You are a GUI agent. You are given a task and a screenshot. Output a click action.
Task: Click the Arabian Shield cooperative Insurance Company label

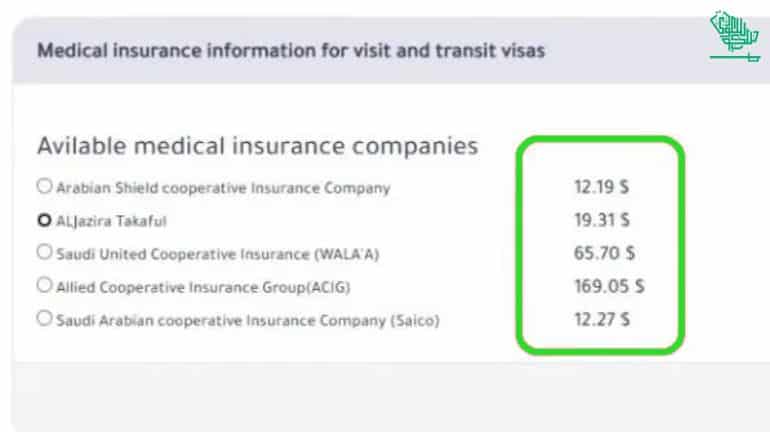click(x=222, y=187)
